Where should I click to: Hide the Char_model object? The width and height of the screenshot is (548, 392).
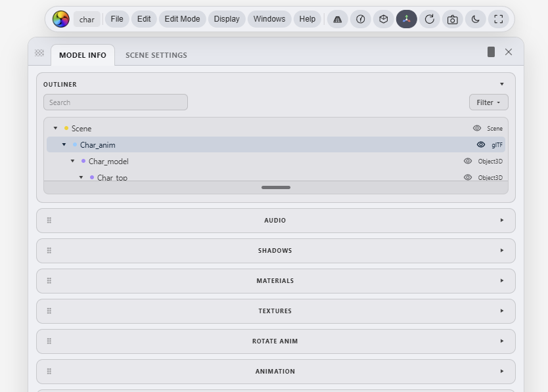coord(468,161)
